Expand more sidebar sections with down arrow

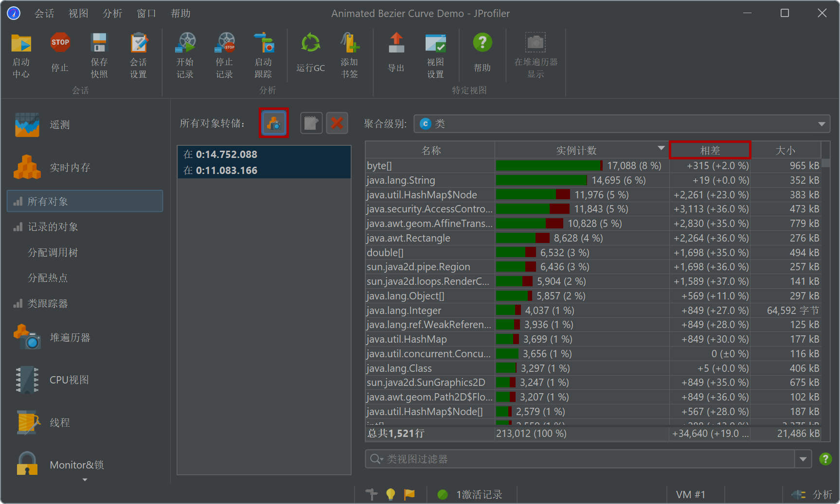[85, 480]
